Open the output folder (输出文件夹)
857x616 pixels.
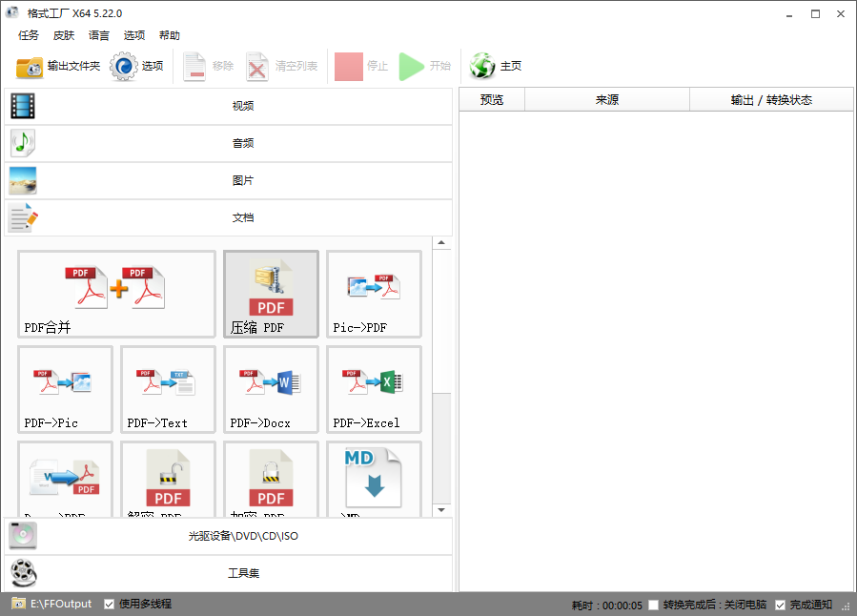[58, 66]
